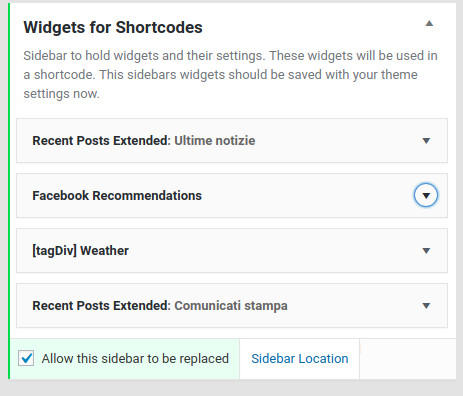463x396 pixels.
Task: Expand Ultime notizie widget dropdown arrow
Action: [426, 141]
